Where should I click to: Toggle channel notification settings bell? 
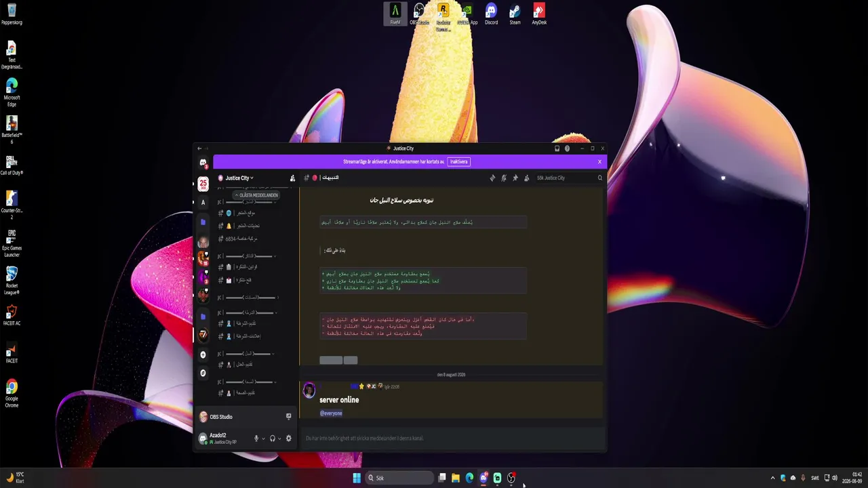(x=504, y=178)
